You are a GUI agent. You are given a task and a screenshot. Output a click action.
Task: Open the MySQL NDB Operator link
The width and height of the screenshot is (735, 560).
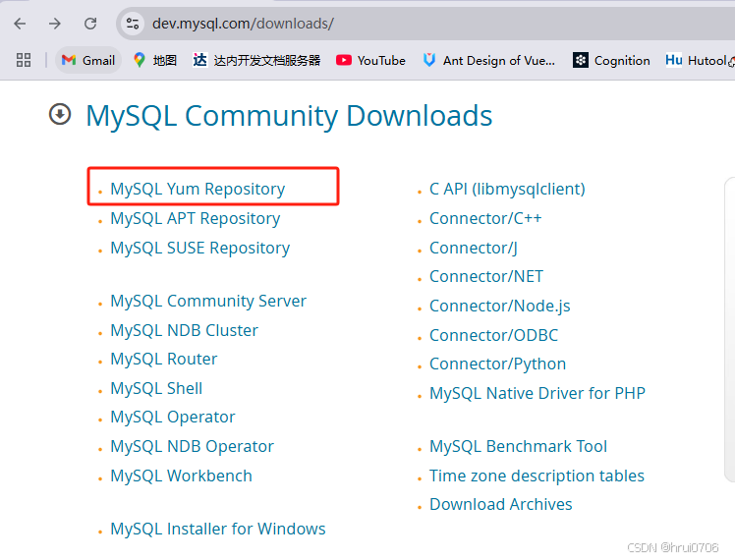click(x=192, y=447)
